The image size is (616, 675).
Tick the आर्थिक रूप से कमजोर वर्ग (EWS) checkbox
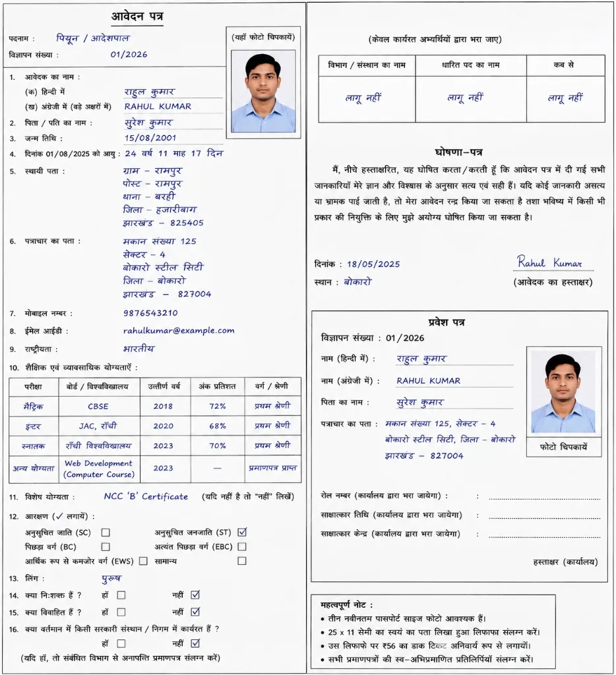(143, 561)
